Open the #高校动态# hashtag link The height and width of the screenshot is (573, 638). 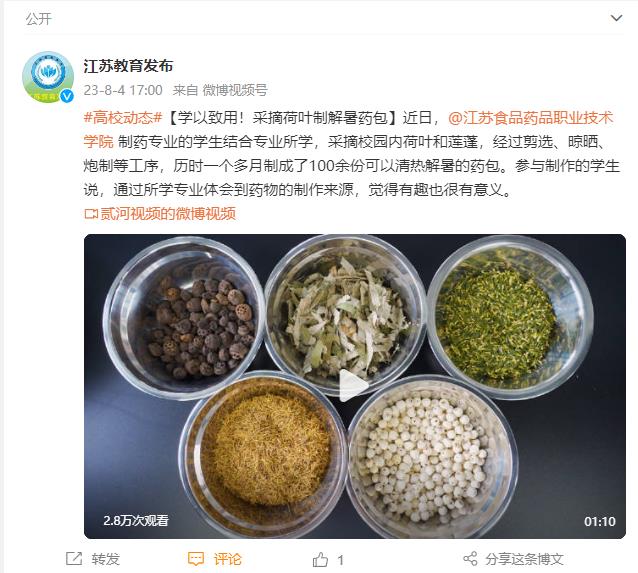pyautogui.click(x=123, y=118)
